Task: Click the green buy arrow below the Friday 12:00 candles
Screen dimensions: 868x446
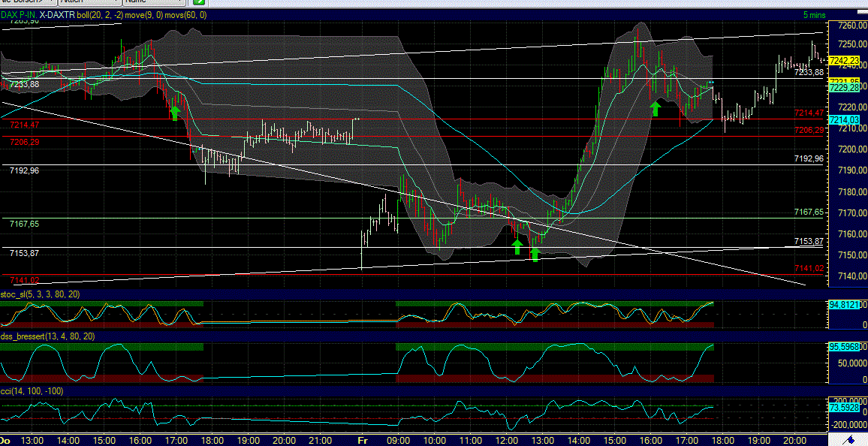Action: 517,246
